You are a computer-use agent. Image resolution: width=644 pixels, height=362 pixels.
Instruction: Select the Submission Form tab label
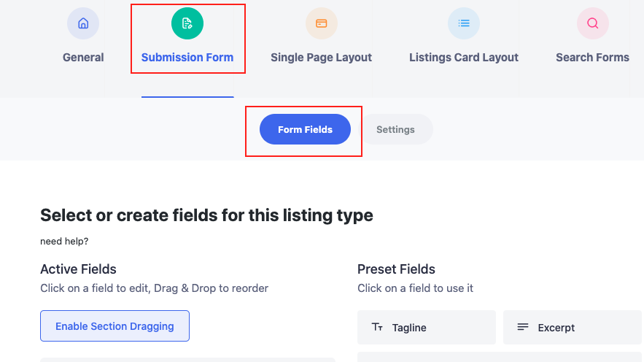(x=187, y=57)
